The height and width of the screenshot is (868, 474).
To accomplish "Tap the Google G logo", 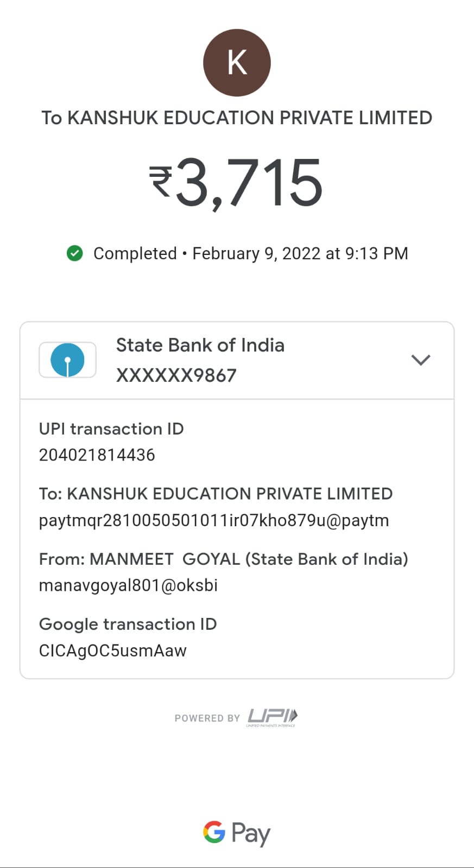I will click(x=214, y=832).
